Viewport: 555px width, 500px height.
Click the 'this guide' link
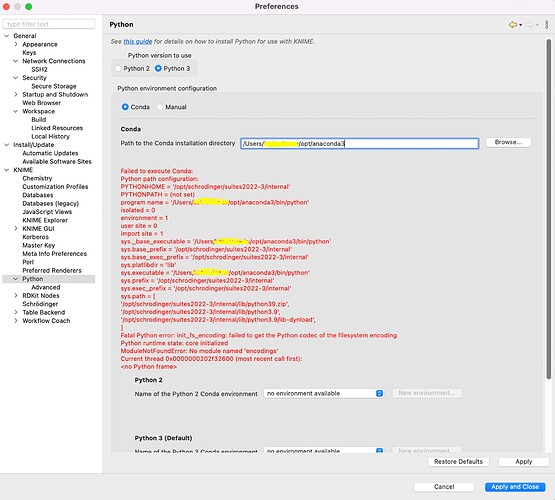138,41
